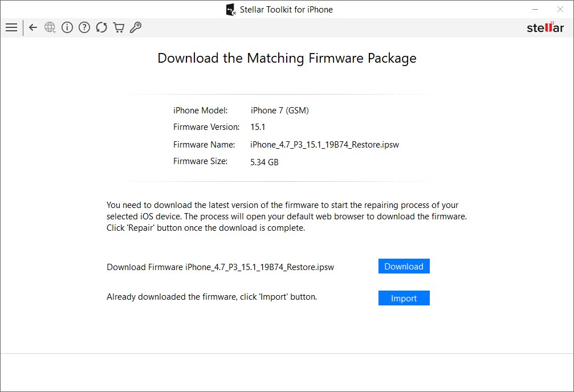Click the circular arrows update icon

click(101, 27)
